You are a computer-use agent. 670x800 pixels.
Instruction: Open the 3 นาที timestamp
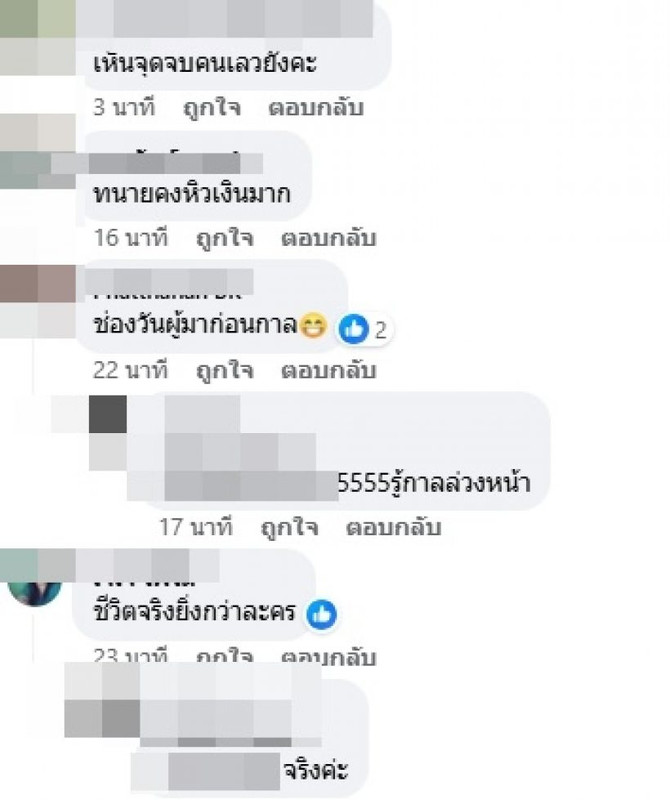pos(124,108)
